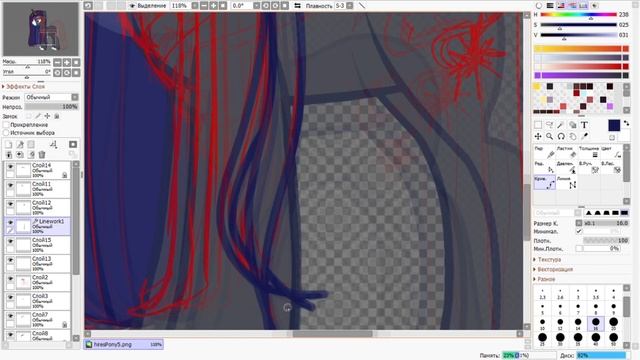This screenshot has height=360, width=640.
Task: Expand the Эффекты Слоя section
Action: 24,87
